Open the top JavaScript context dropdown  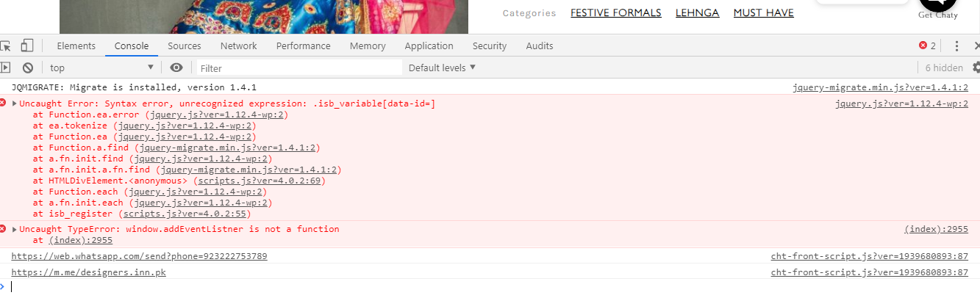pyautogui.click(x=101, y=68)
